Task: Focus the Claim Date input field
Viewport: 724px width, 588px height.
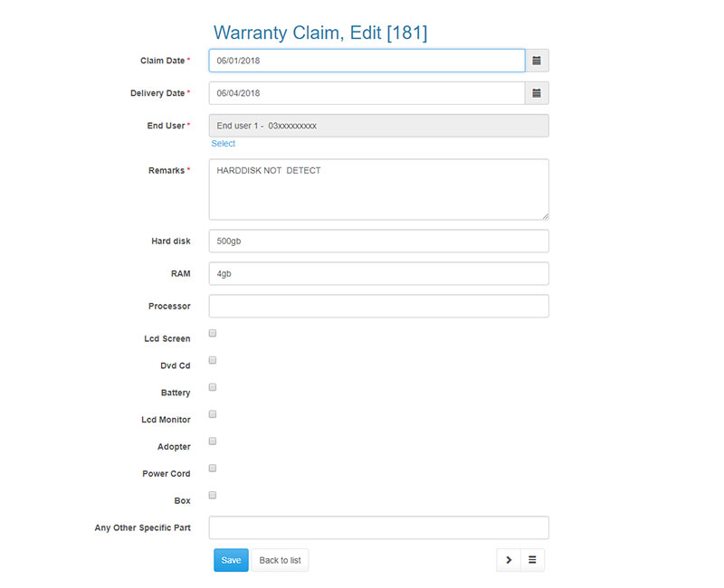Action: click(x=367, y=61)
